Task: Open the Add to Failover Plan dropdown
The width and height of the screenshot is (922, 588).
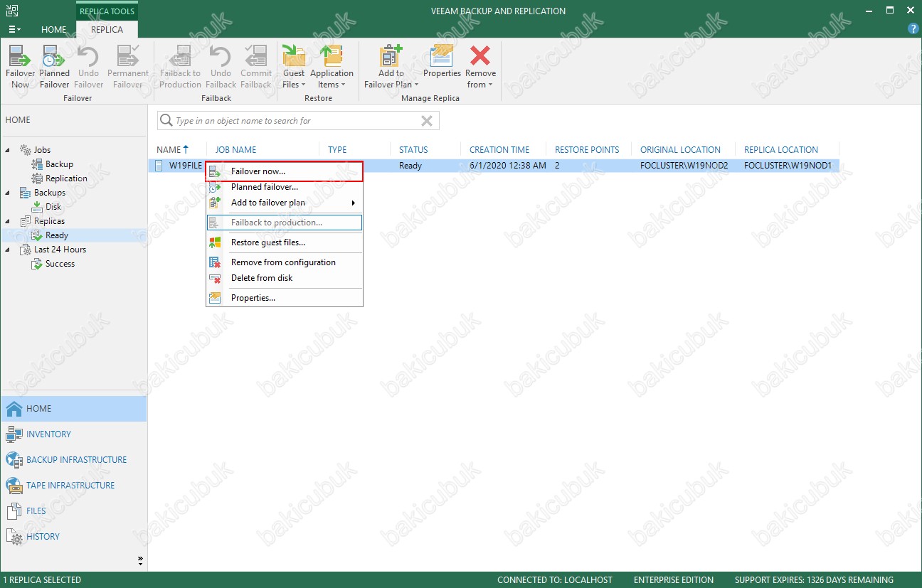Action: pyautogui.click(x=391, y=67)
